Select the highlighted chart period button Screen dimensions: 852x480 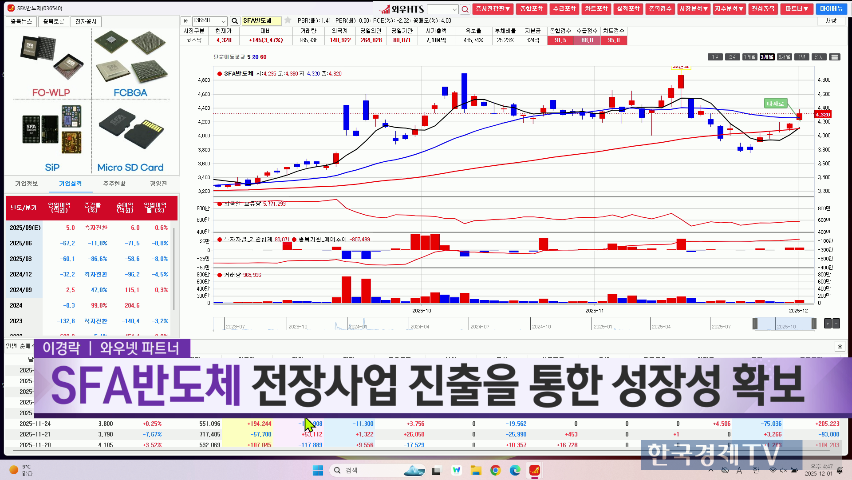pyautogui.click(x=766, y=57)
